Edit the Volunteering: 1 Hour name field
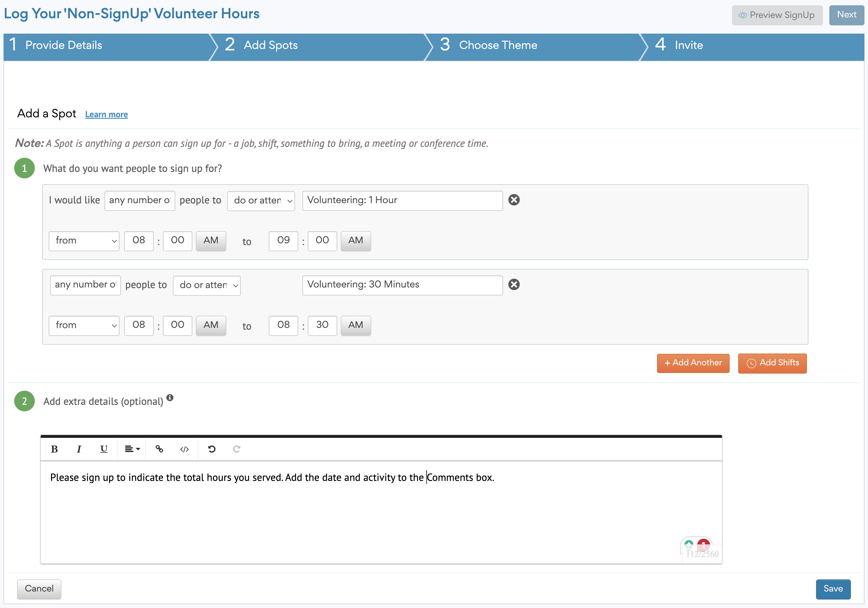The width and height of the screenshot is (868, 608). tap(403, 201)
